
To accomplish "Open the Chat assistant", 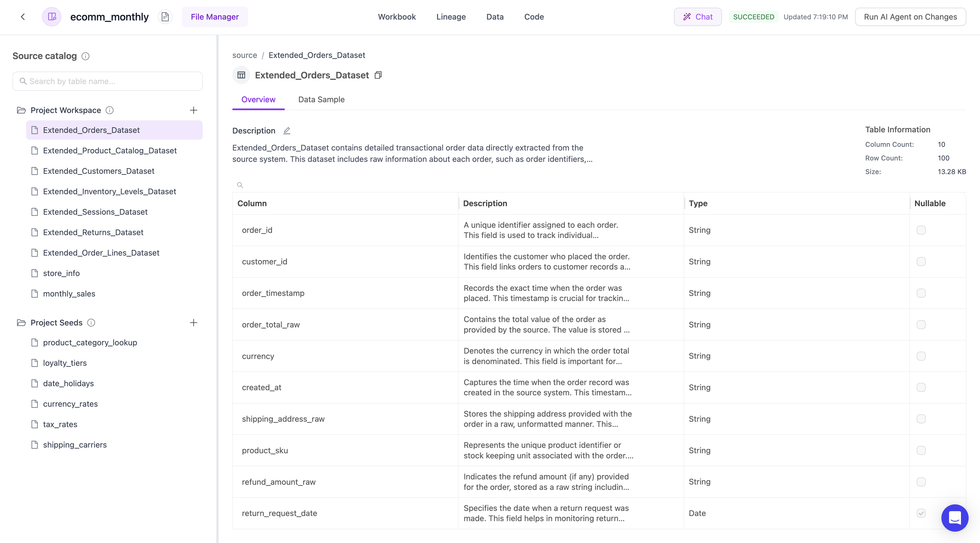I will tap(697, 17).
